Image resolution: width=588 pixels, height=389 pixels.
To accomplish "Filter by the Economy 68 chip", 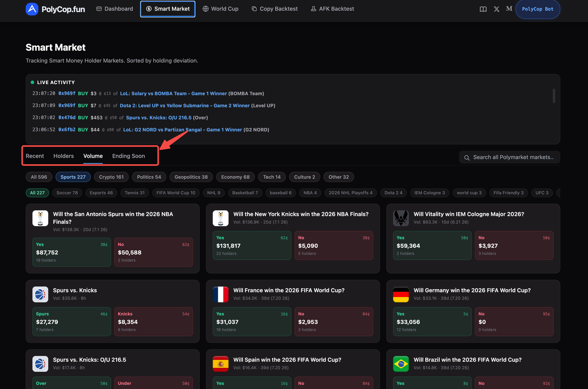I will [x=235, y=177].
